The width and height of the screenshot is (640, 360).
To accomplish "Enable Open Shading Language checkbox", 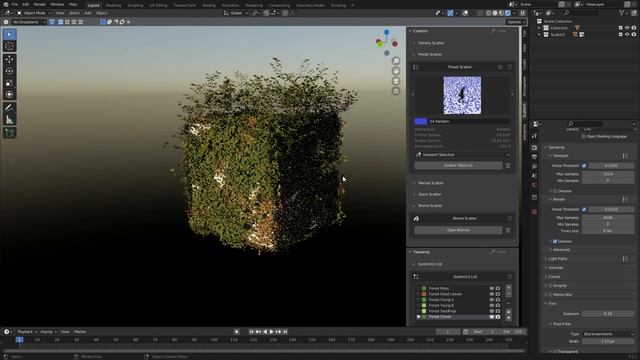I will pos(583,136).
